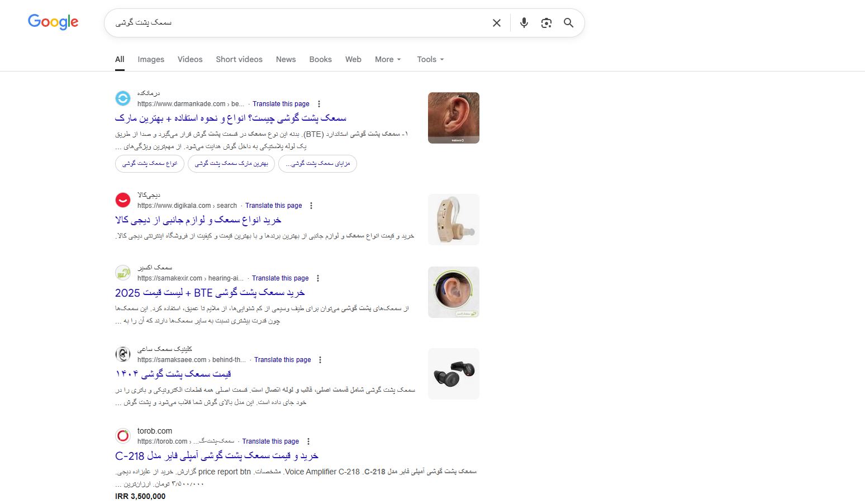865x504 pixels.
Task: Open the darmankade result title link
Action: click(x=231, y=118)
